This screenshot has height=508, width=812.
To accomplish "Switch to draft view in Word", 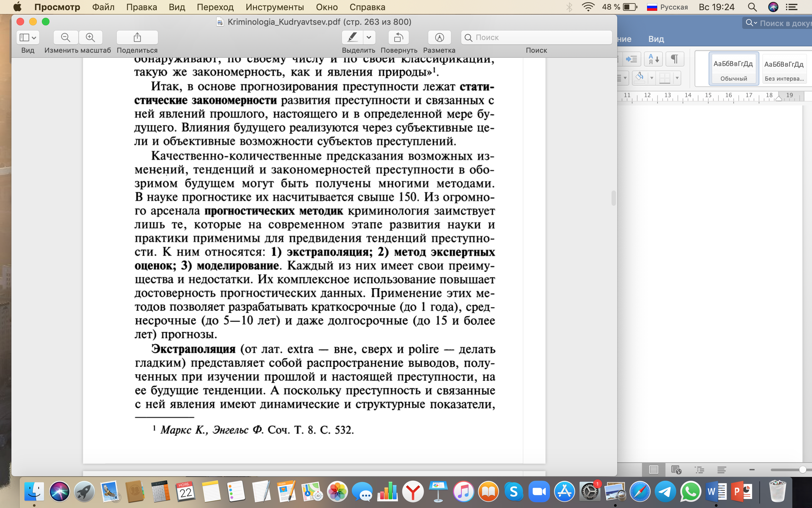I will coord(722,470).
